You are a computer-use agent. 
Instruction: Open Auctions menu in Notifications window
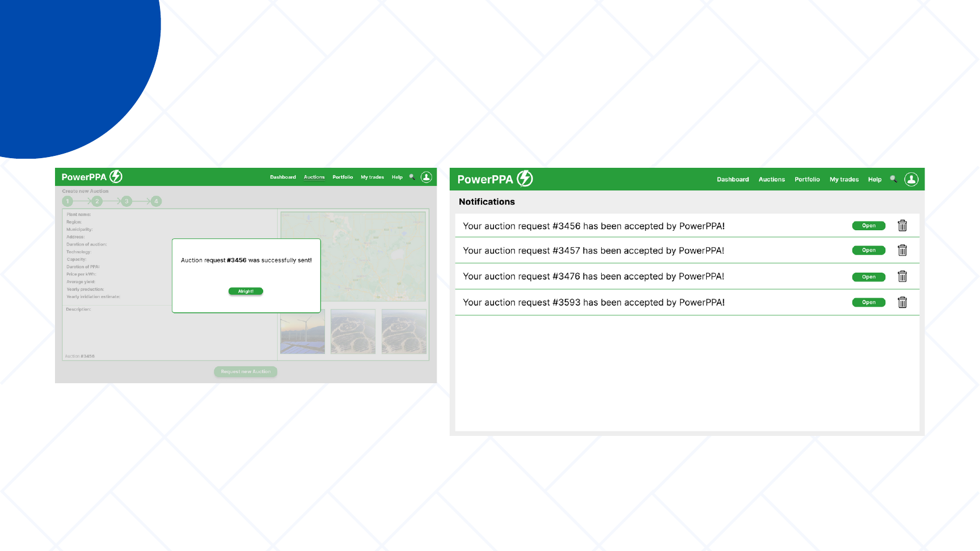pyautogui.click(x=771, y=179)
